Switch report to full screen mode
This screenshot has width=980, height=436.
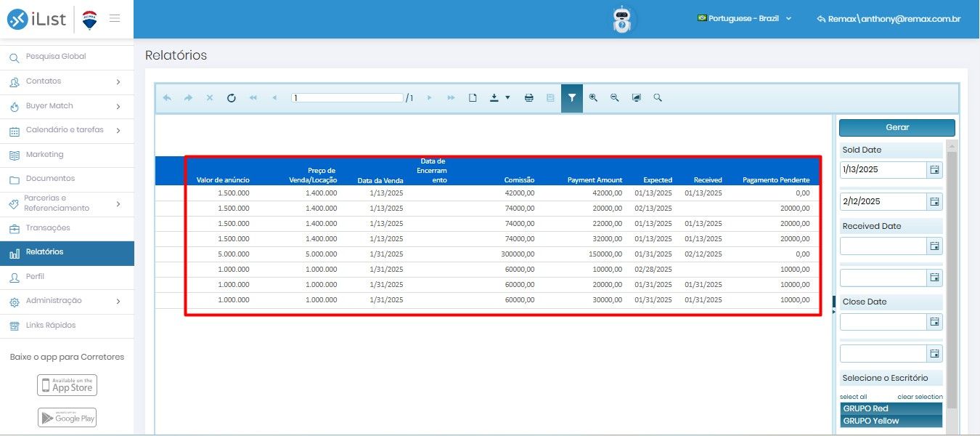[636, 98]
